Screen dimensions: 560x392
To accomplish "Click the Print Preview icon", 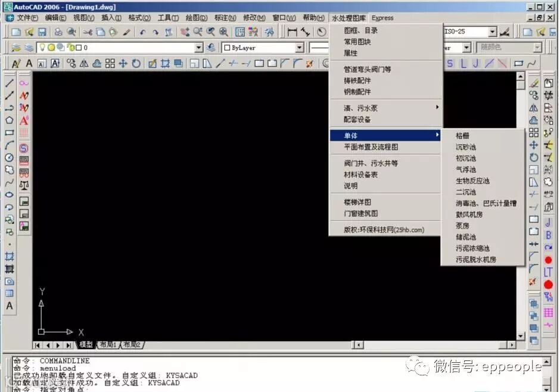I will 71,32.
